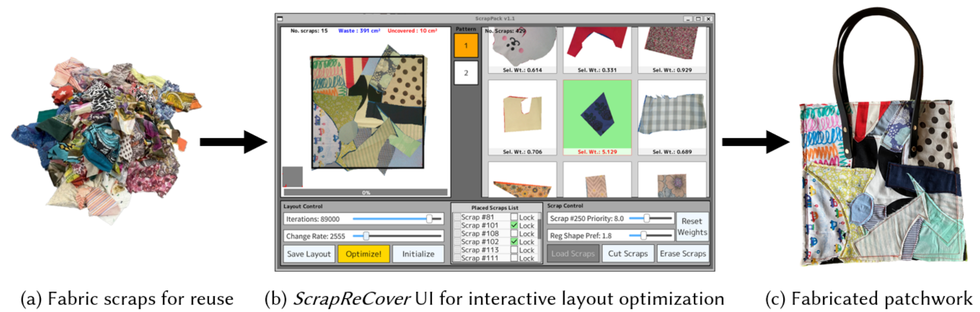Click the Initialize button
The image size is (980, 312).
tap(418, 254)
